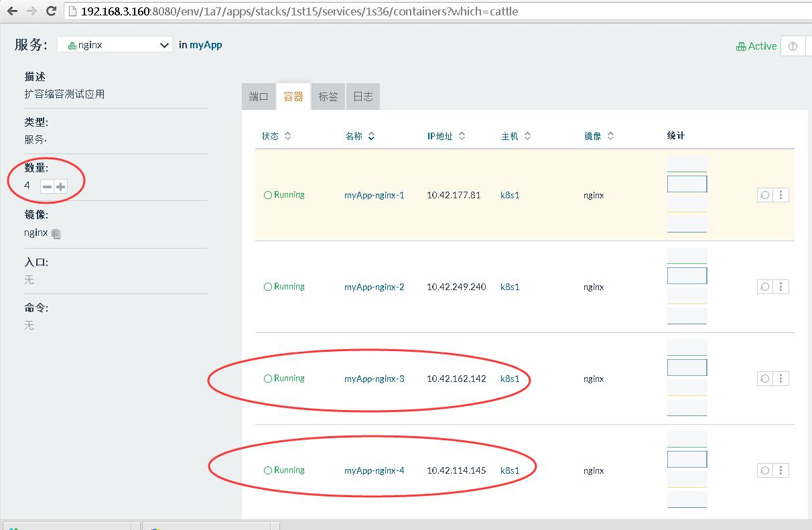Open the nginx service selector dropdown

click(115, 45)
